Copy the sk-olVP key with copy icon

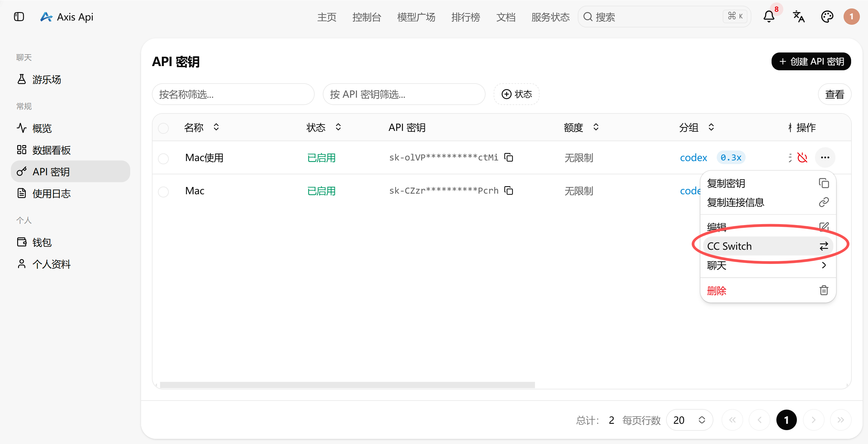tap(508, 157)
